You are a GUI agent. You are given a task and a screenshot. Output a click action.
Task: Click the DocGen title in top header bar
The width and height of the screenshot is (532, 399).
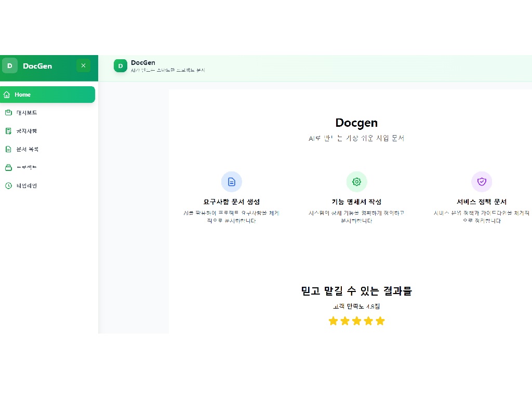(143, 62)
